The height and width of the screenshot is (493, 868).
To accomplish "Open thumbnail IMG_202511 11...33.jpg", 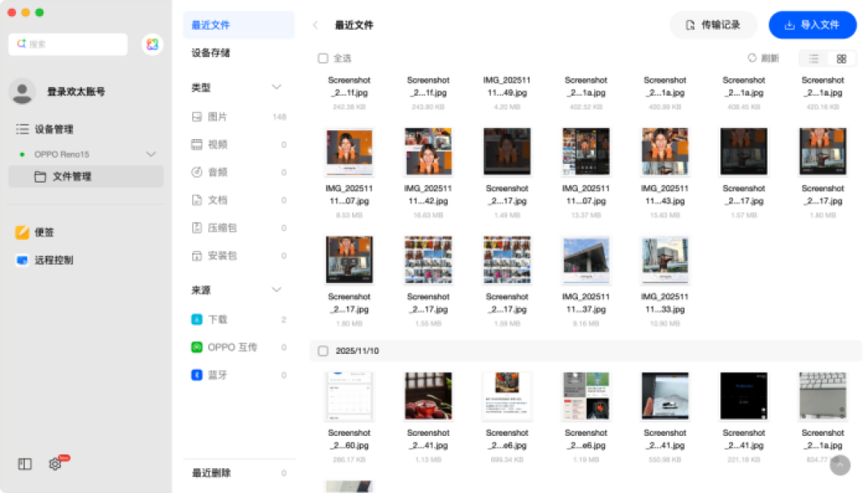I will point(665,260).
